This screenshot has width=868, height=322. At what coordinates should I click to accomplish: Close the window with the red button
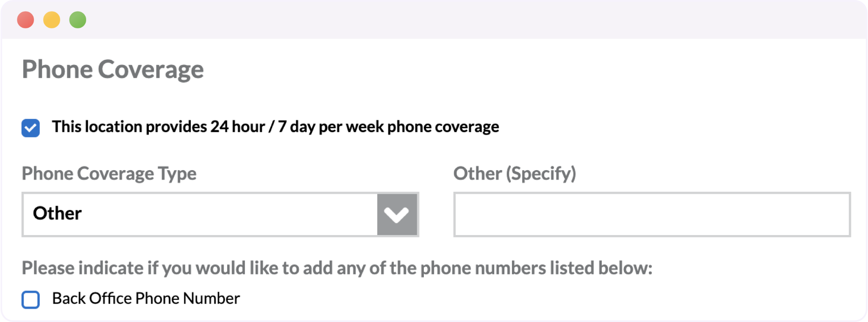click(x=25, y=20)
